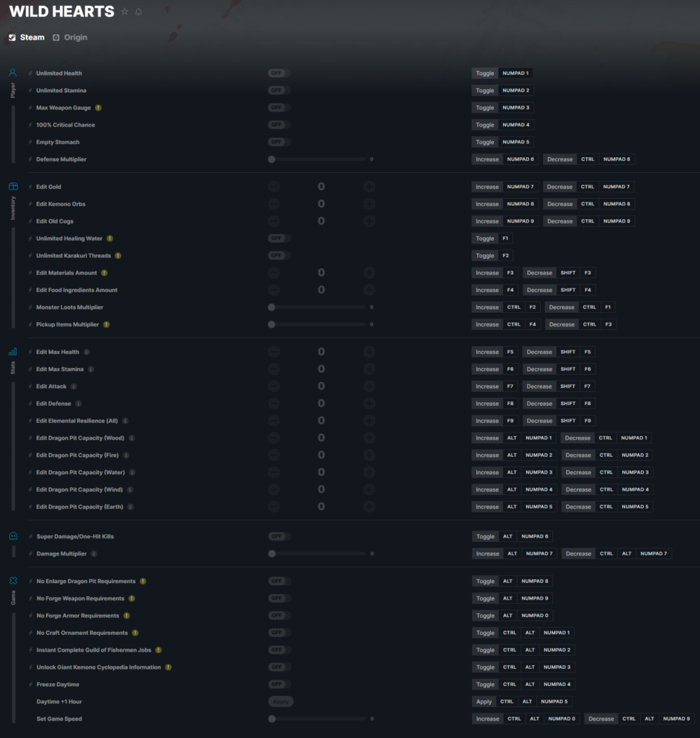Click the plus icon for Edit Max Stamina
700x738 pixels.
369,369
